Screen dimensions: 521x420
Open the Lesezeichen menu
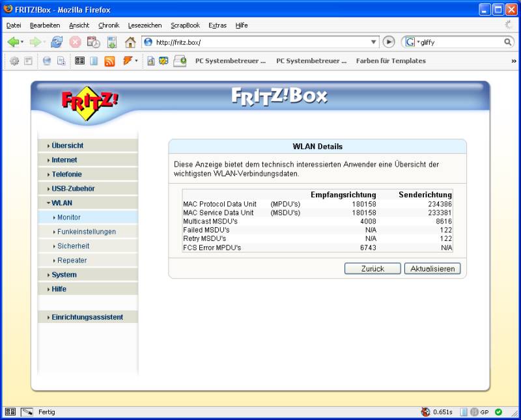145,25
